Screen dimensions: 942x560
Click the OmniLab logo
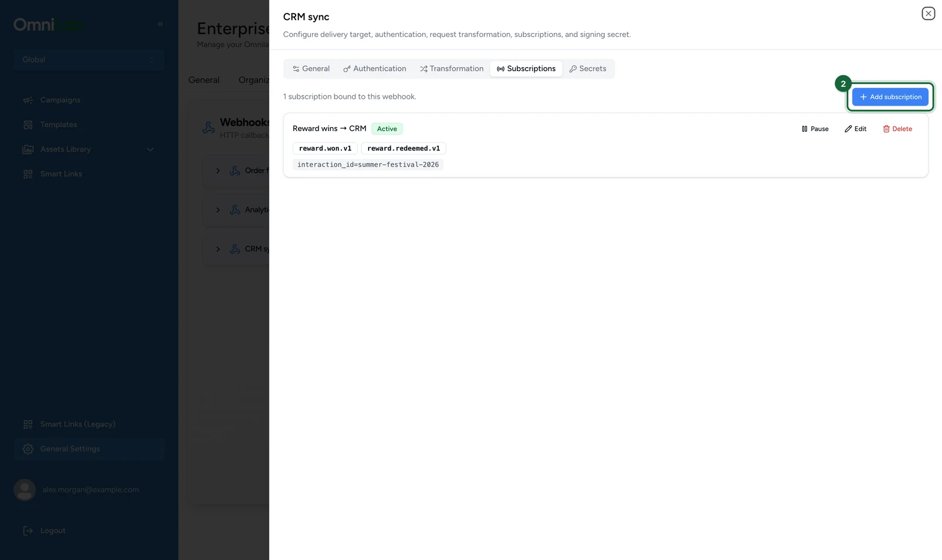(x=48, y=24)
